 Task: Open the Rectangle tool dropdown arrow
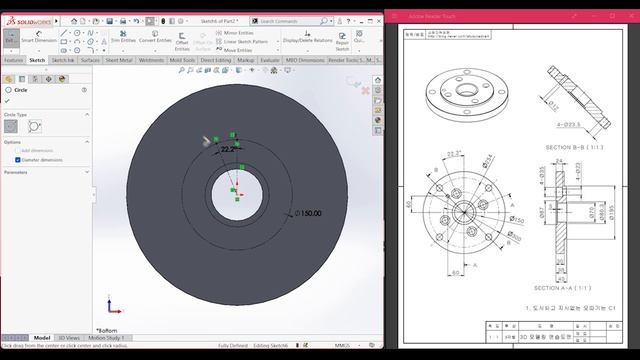[70, 42]
